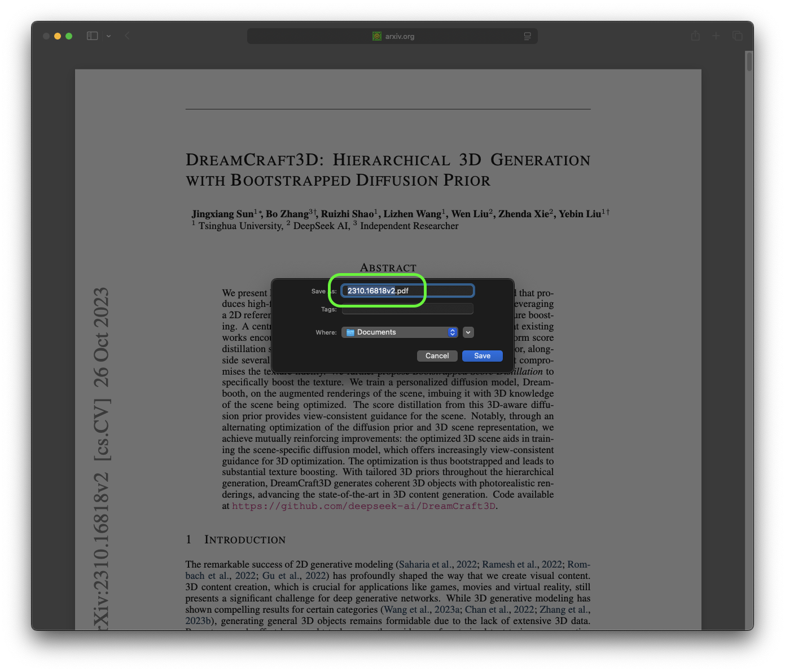Show the tab overview icon
The width and height of the screenshot is (785, 672).
click(x=737, y=36)
